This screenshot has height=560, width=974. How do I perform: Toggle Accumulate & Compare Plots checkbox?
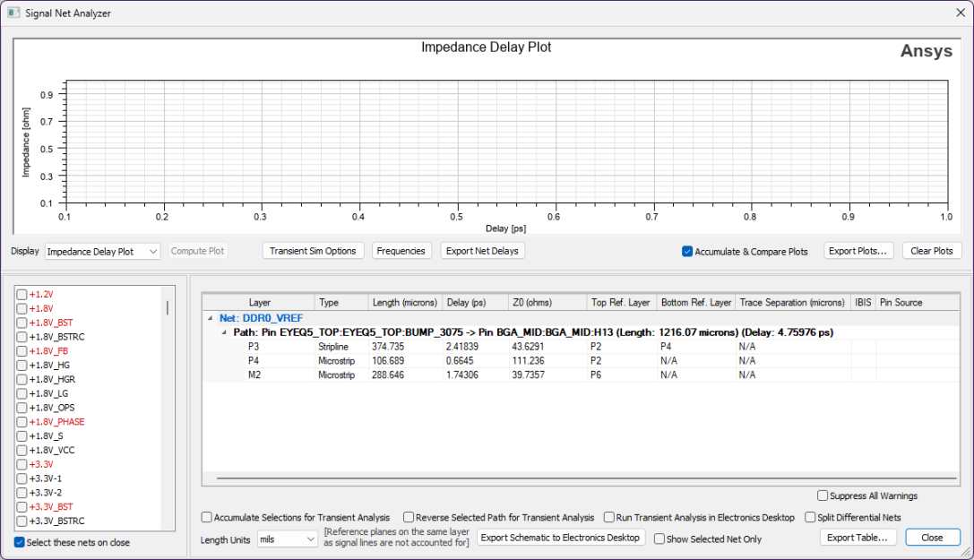point(687,252)
